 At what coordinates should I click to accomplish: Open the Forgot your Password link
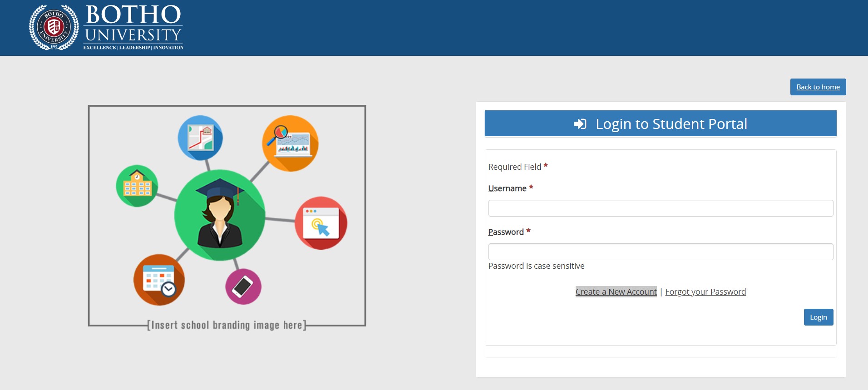(705, 292)
